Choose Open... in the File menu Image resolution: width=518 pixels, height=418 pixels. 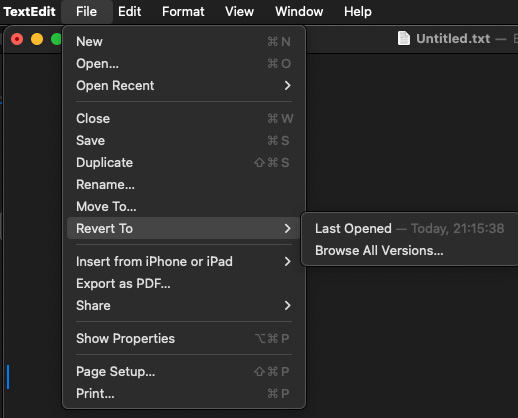point(184,64)
